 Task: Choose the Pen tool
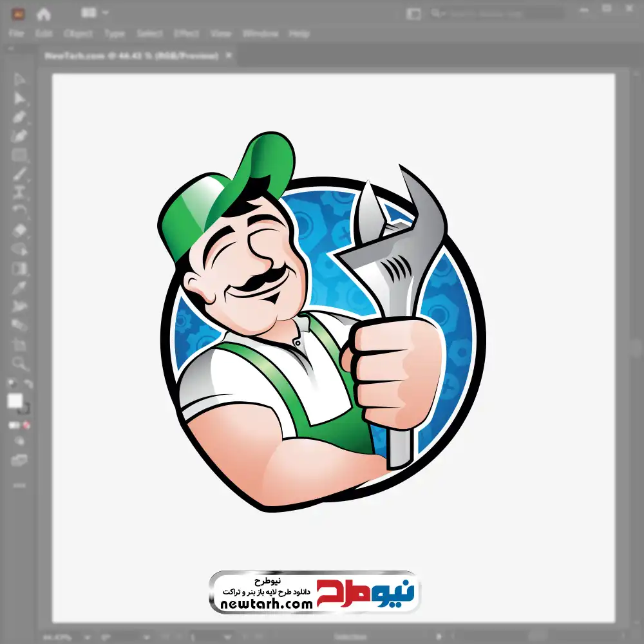(x=19, y=117)
